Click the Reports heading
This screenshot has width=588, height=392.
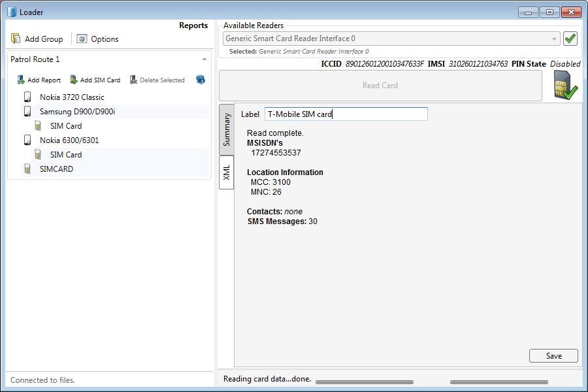click(193, 25)
